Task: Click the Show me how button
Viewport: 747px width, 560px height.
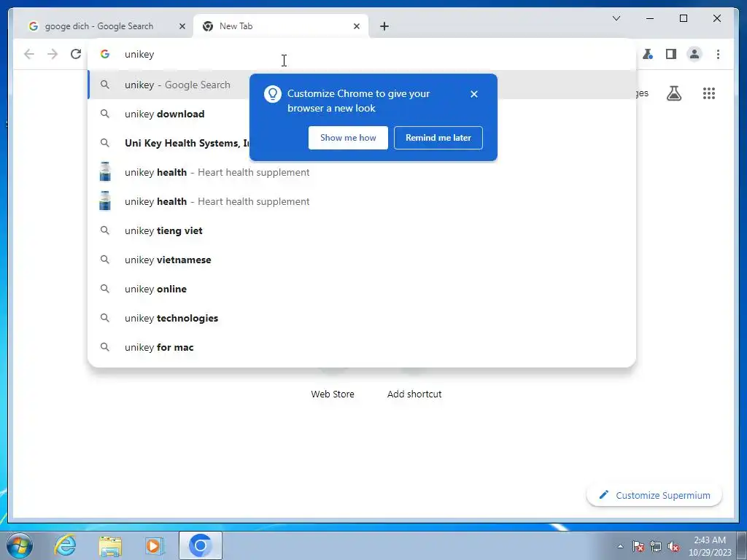Action: (348, 138)
